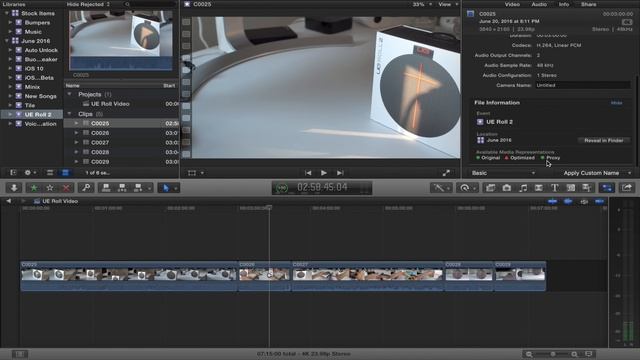The width and height of the screenshot is (640, 360).
Task: Open the browser gear action menu
Action: tap(30, 173)
